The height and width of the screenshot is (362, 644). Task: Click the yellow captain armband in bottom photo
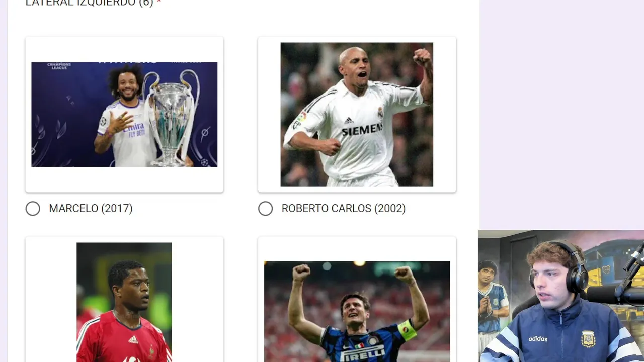[x=408, y=330]
